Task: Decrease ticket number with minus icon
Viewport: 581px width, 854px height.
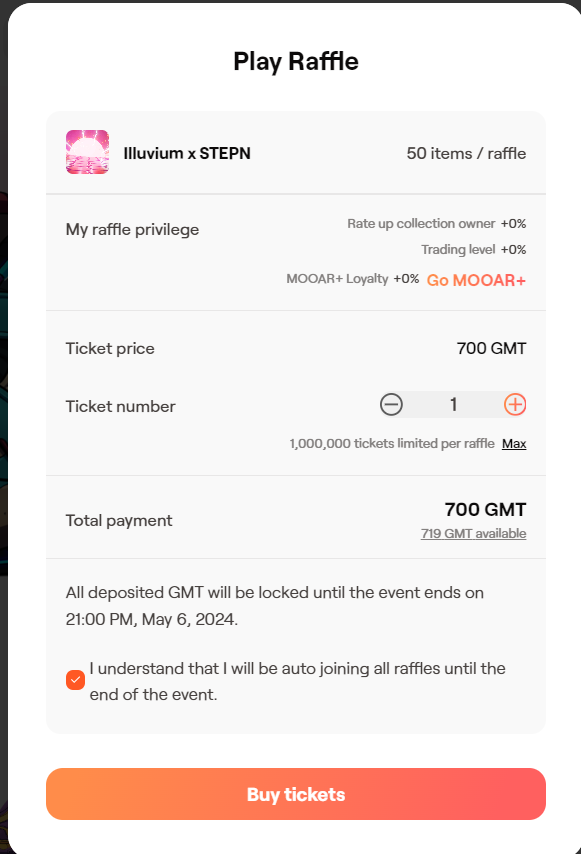Action: tap(391, 405)
